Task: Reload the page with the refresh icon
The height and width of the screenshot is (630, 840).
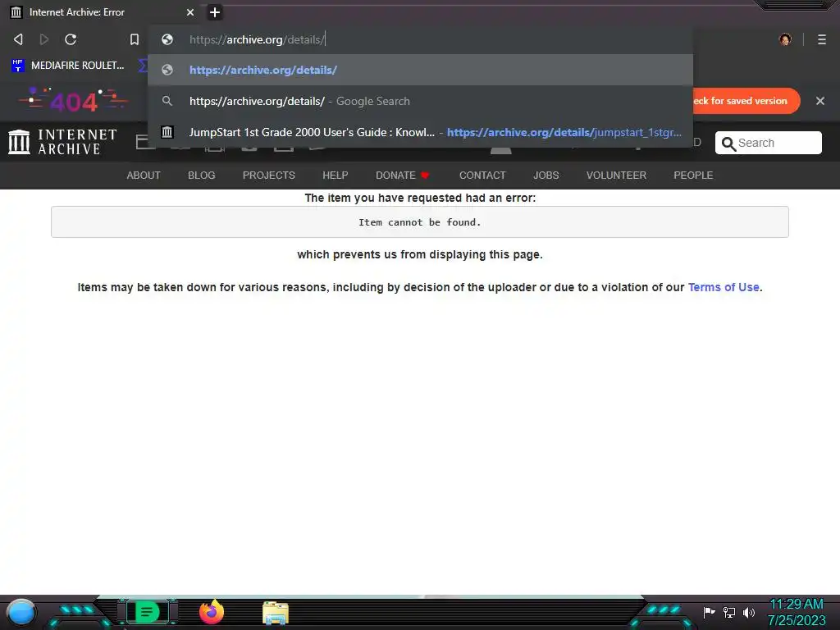Action: coord(71,39)
